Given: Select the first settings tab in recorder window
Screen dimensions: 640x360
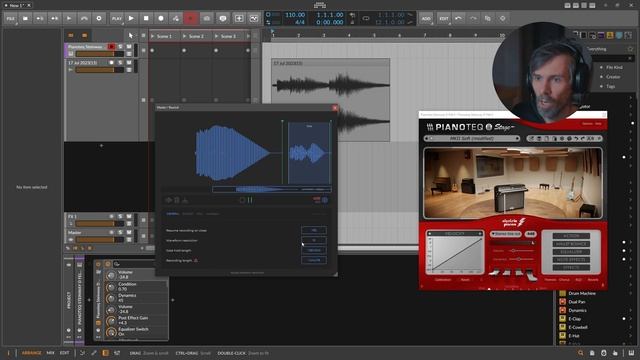Looking at the screenshot, I should click(x=172, y=213).
